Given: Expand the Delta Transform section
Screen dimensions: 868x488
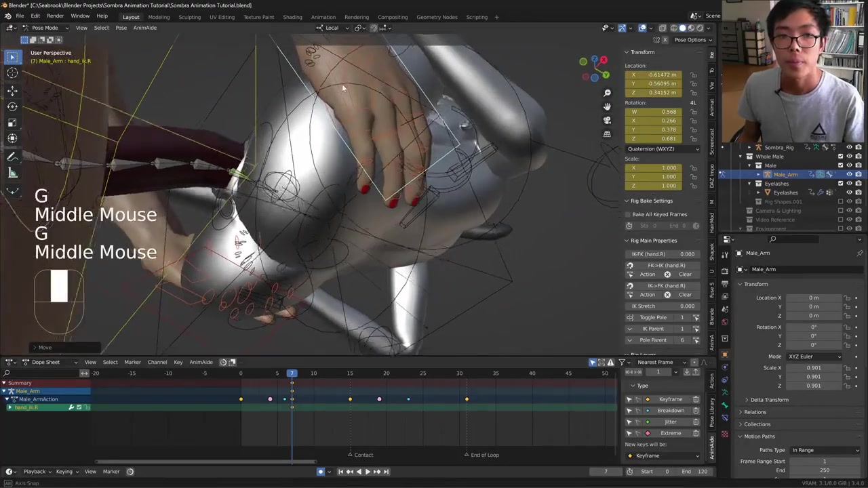Looking at the screenshot, I should coord(769,400).
